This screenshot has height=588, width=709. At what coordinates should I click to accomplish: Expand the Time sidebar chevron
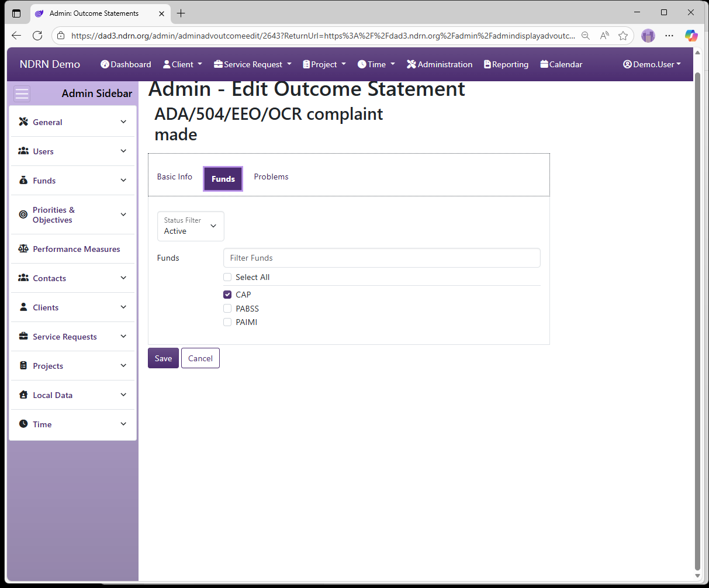[x=123, y=424]
